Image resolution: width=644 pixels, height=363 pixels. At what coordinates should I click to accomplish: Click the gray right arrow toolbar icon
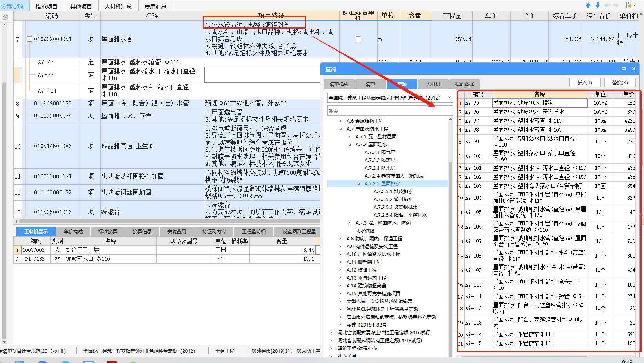pos(617,5)
